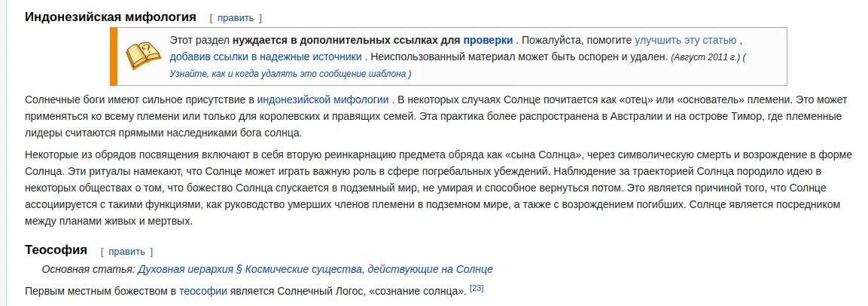Click Узнайте, как и когда удалять сообщение
Screen dimensions: 868x306
288,73
